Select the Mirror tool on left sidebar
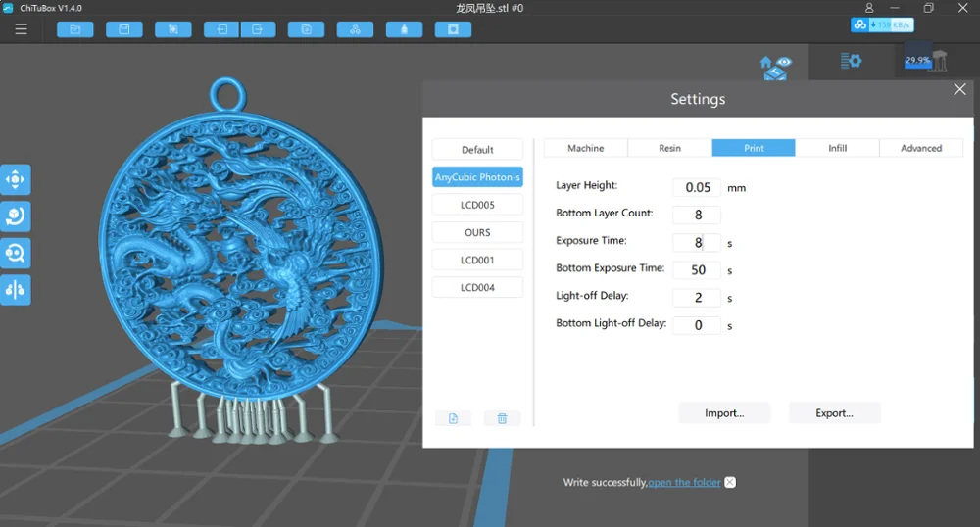Viewport: 980px width, 527px height. (x=16, y=290)
